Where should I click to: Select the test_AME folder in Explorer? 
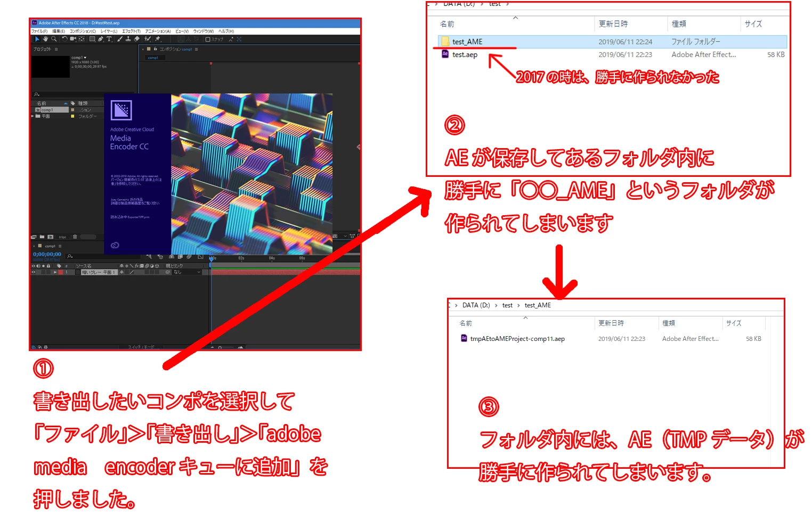(x=612, y=42)
